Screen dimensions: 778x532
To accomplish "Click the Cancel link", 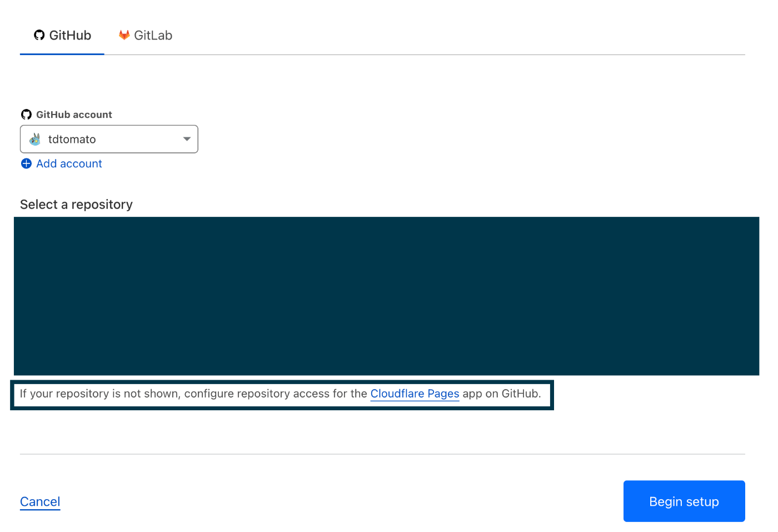I will [x=40, y=501].
